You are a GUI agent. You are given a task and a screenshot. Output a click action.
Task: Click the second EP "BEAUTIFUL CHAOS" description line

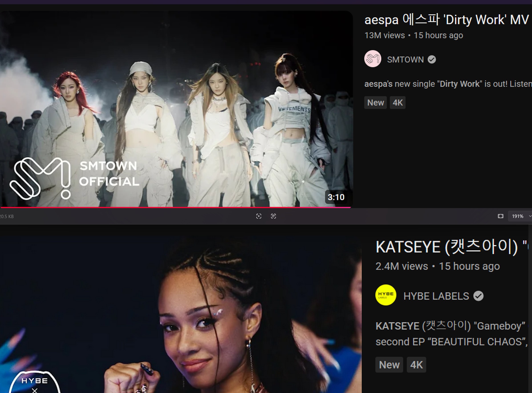(x=452, y=342)
